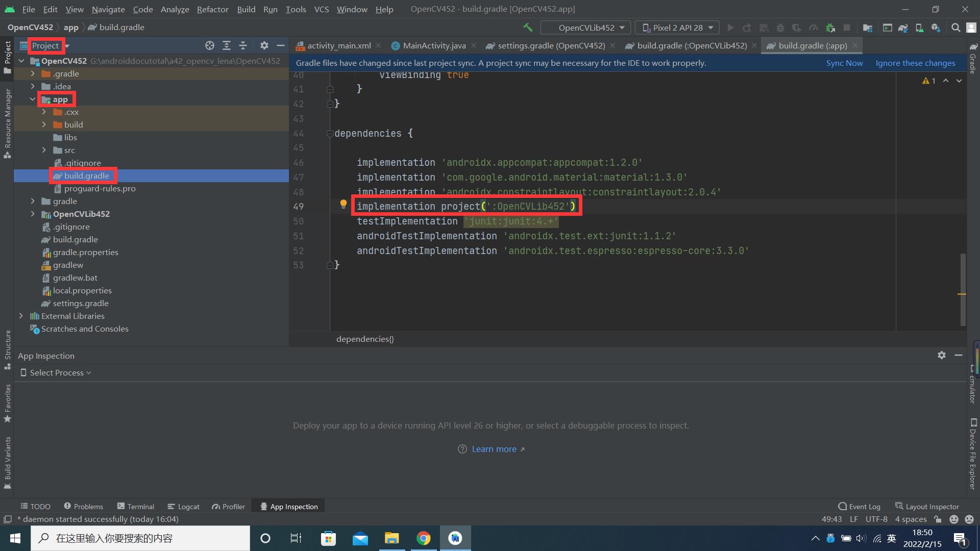Open Chrome from the Windows taskbar
980x551 pixels.
(423, 538)
